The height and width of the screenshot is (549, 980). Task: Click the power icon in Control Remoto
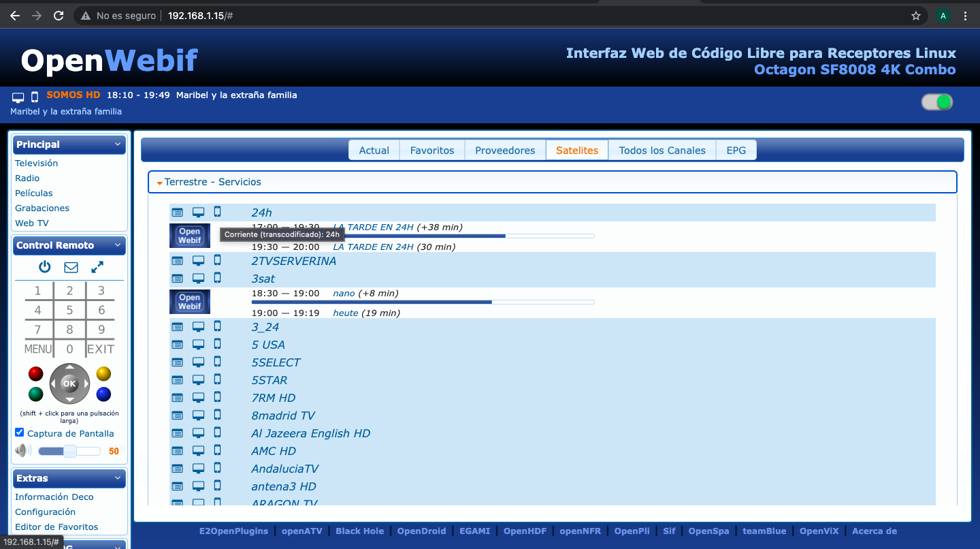(x=44, y=267)
